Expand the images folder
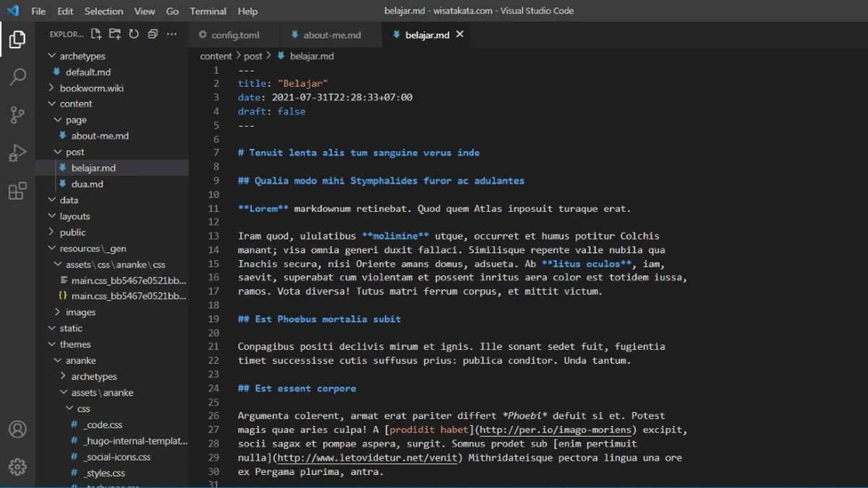 (x=58, y=312)
